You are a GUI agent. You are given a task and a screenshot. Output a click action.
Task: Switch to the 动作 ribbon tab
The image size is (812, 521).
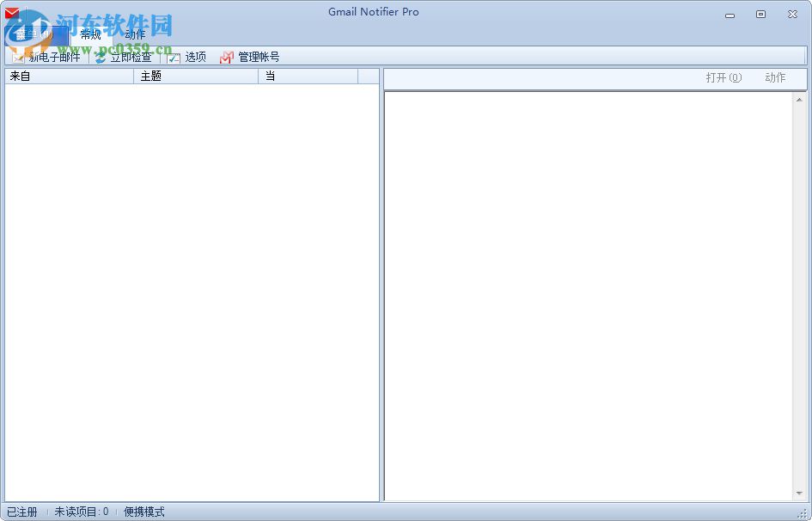point(135,34)
